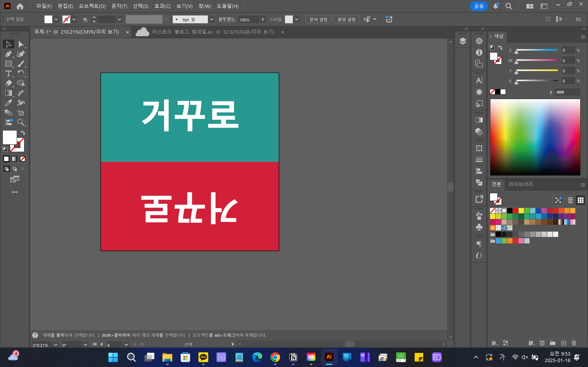This screenshot has height=367, width=588.
Task: Open Adobe Illustrator home screen
Action: [x=20, y=6]
